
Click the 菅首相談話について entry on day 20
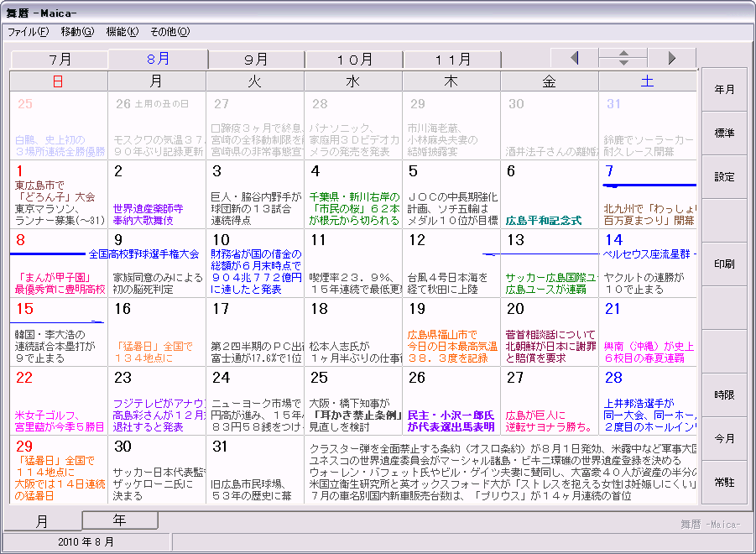pyautogui.click(x=550, y=346)
